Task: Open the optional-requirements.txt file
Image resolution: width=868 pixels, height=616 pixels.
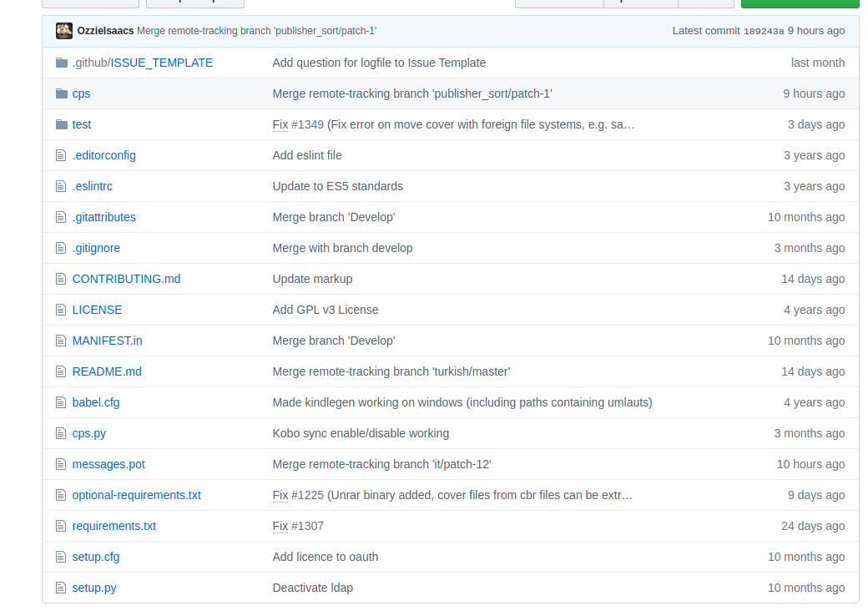Action: [x=136, y=495]
